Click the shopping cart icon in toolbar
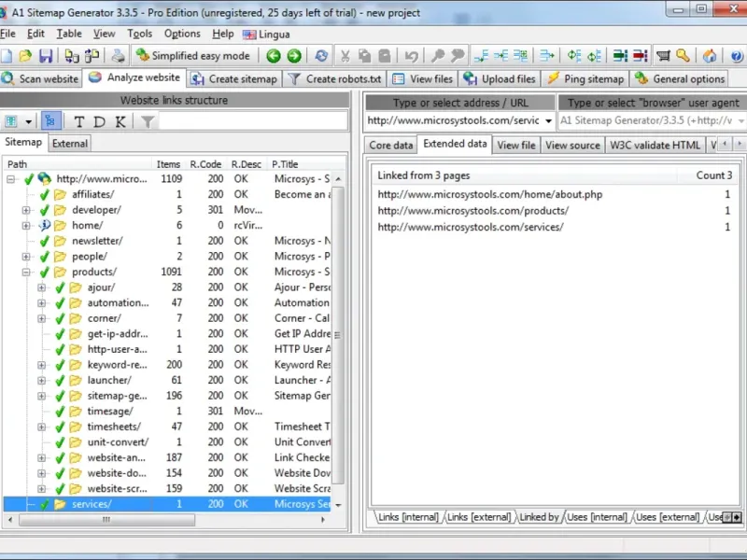Screen dimensions: 747x560 coord(663,56)
